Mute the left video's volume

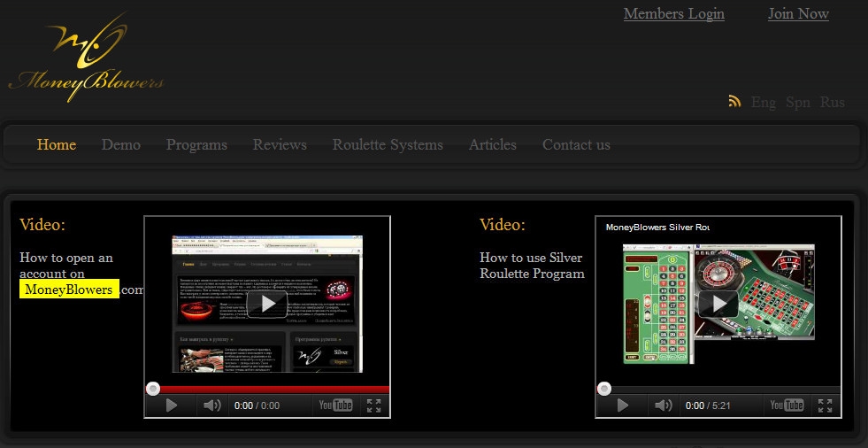[212, 406]
